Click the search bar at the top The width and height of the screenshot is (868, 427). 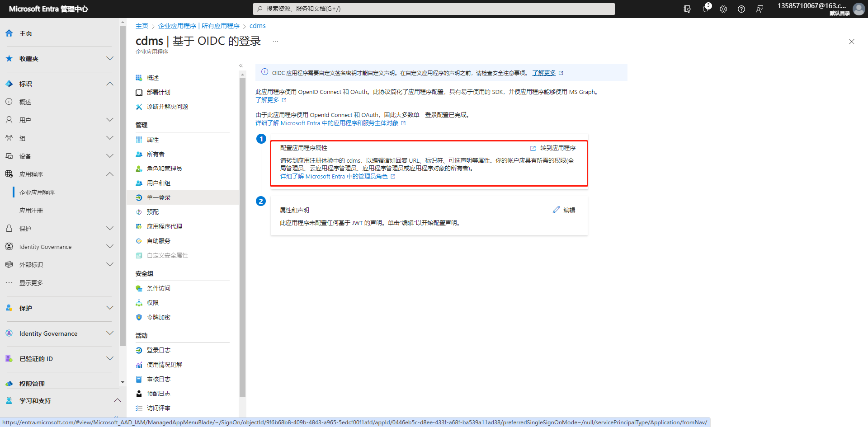(433, 9)
